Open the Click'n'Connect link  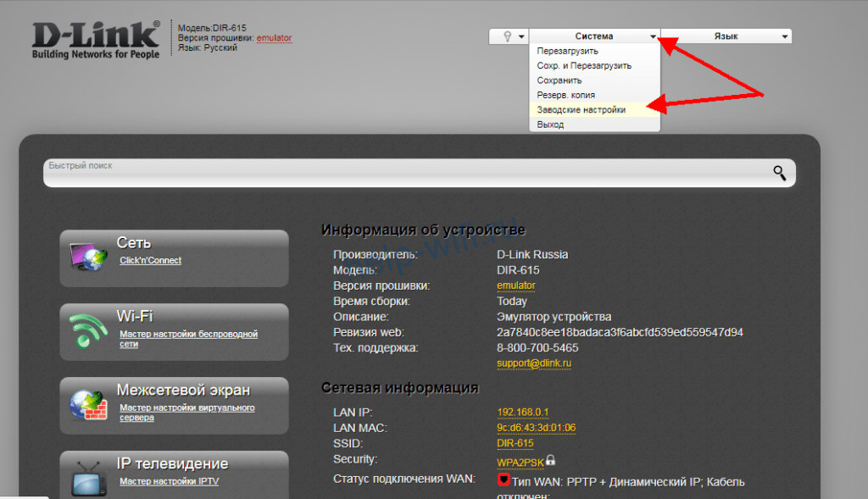point(150,261)
